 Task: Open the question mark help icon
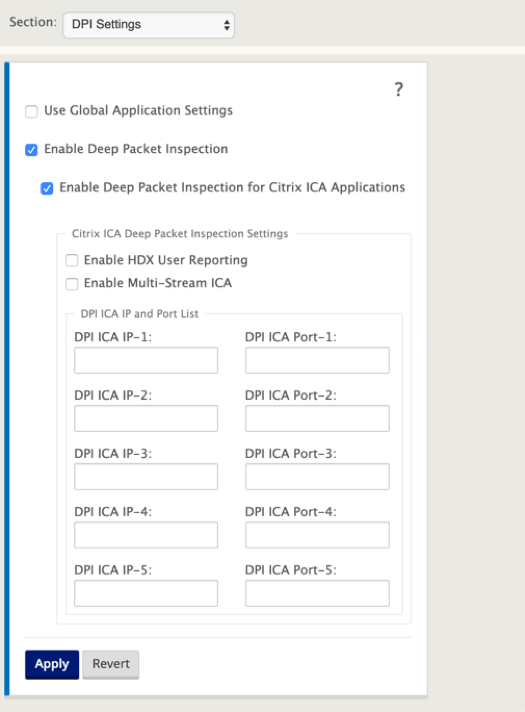(x=398, y=89)
